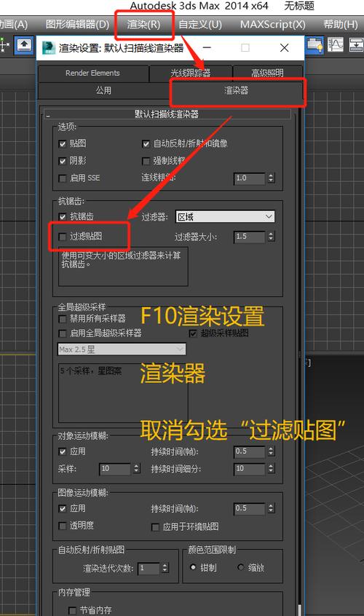
Task: Switch to the Render Elements tab
Action: (x=92, y=73)
